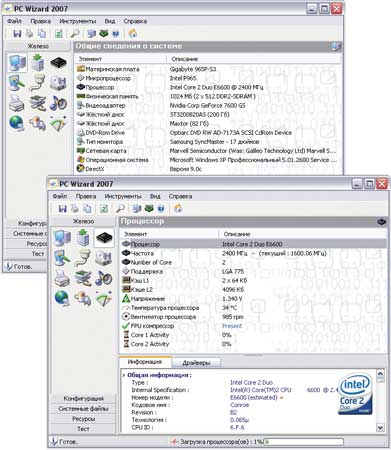This screenshot has height=450, width=391.
Task: Select Network globe icon in back window sidebar
Action: point(17,123)
